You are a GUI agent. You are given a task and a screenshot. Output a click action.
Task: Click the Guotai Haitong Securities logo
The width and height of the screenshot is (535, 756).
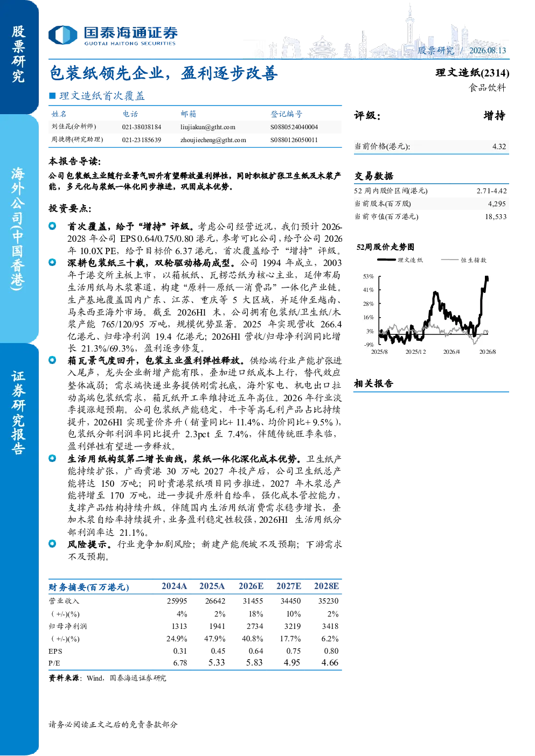113,36
